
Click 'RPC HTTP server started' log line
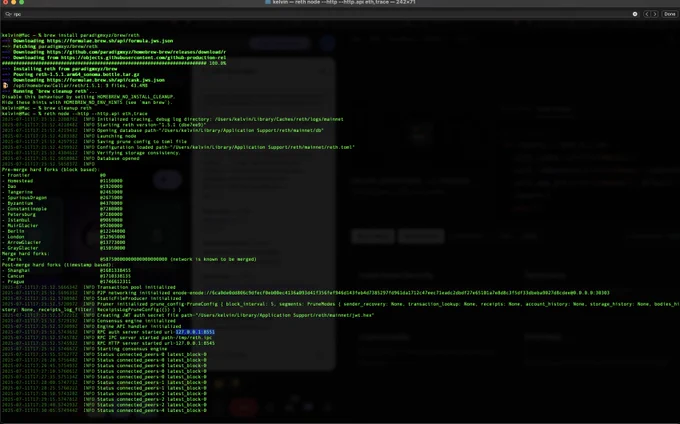(x=108, y=343)
